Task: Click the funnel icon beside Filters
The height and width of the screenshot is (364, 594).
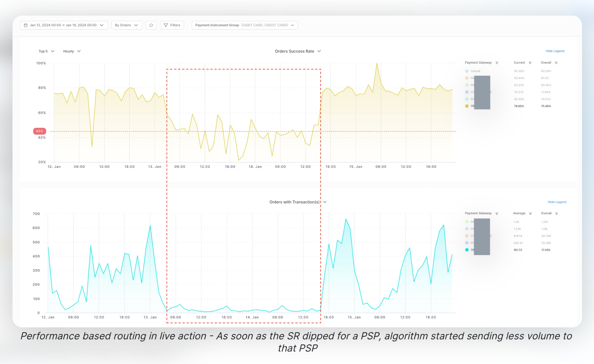Action: click(166, 25)
